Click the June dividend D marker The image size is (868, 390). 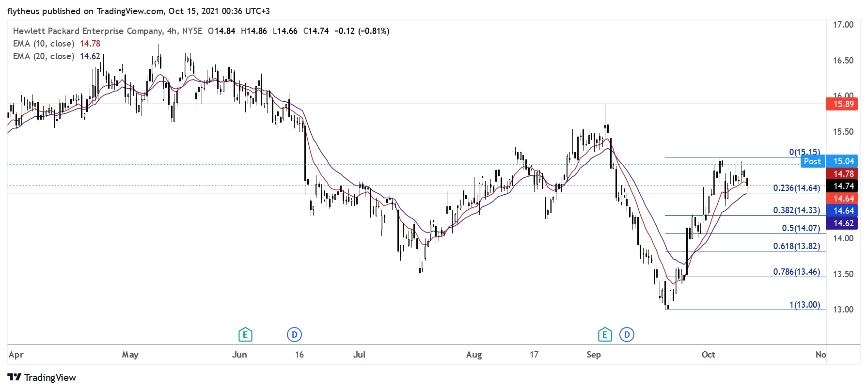point(294,334)
